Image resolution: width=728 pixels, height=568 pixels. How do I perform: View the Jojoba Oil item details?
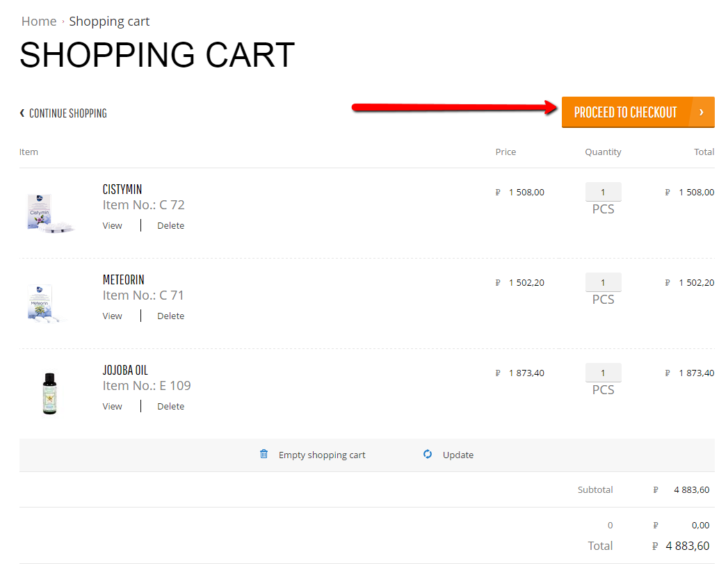click(113, 407)
